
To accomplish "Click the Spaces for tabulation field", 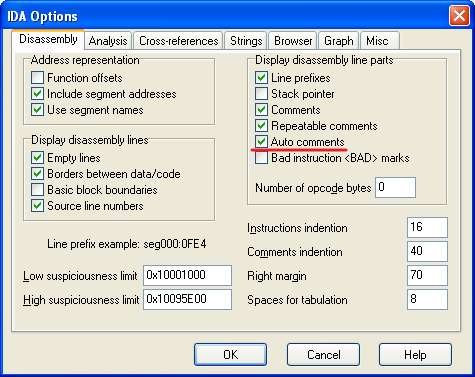I will point(427,299).
